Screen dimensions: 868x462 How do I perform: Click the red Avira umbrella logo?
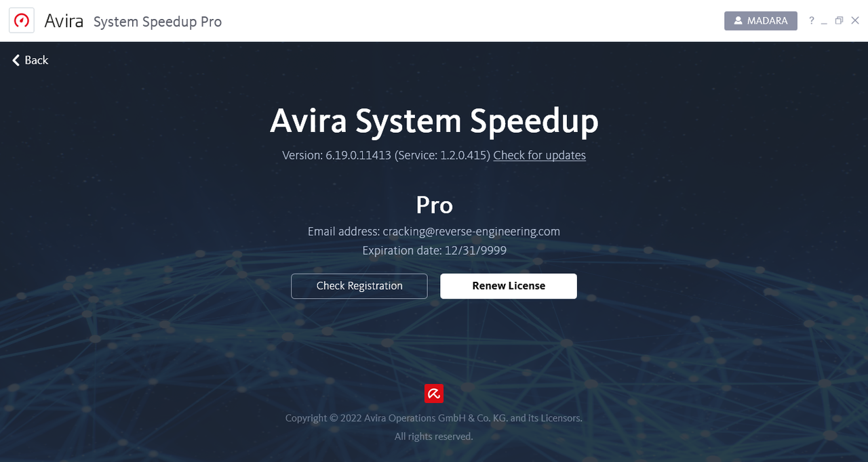coord(434,394)
